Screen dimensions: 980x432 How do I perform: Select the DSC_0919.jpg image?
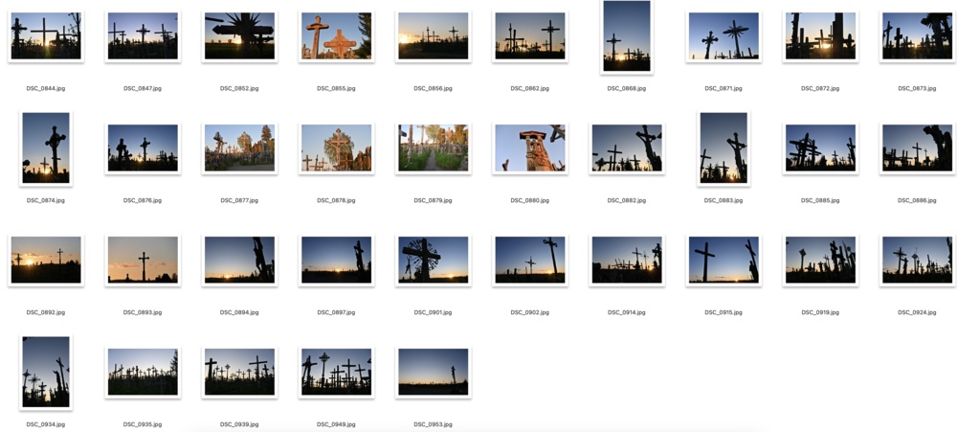pyautogui.click(x=820, y=261)
